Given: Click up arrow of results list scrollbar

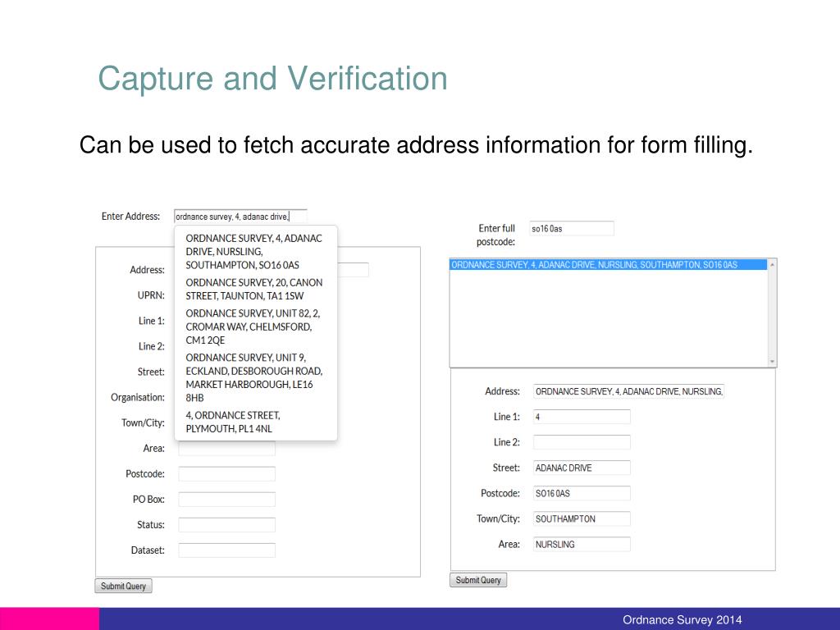Looking at the screenshot, I should click(x=772, y=265).
